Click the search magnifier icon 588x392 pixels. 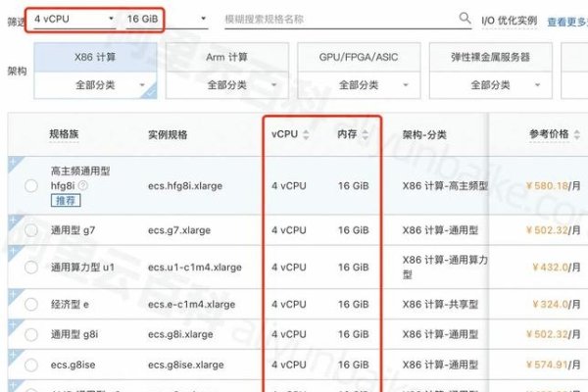coord(465,18)
